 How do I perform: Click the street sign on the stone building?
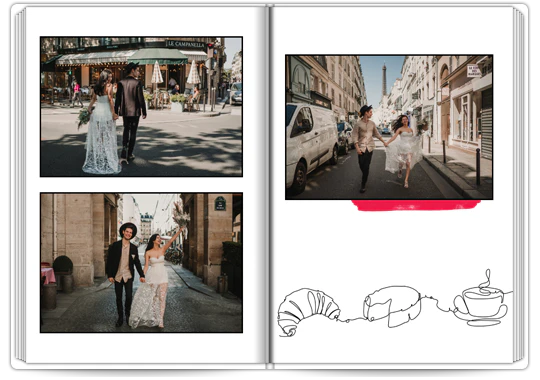[220, 203]
